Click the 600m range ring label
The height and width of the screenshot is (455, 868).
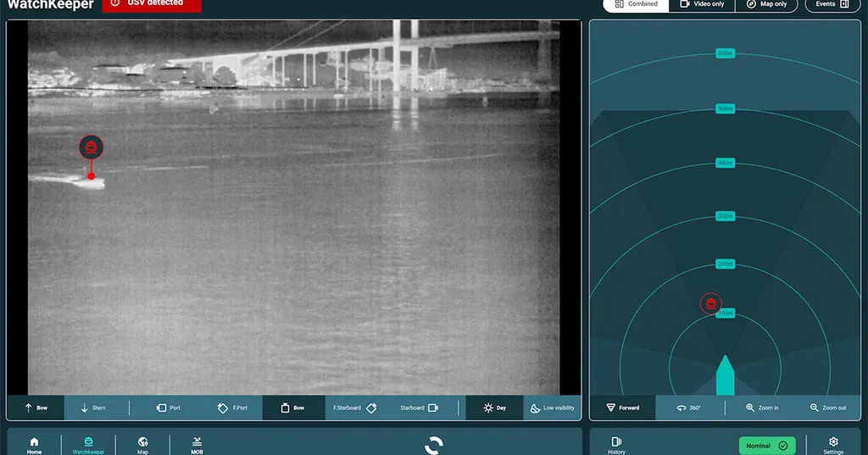726,53
